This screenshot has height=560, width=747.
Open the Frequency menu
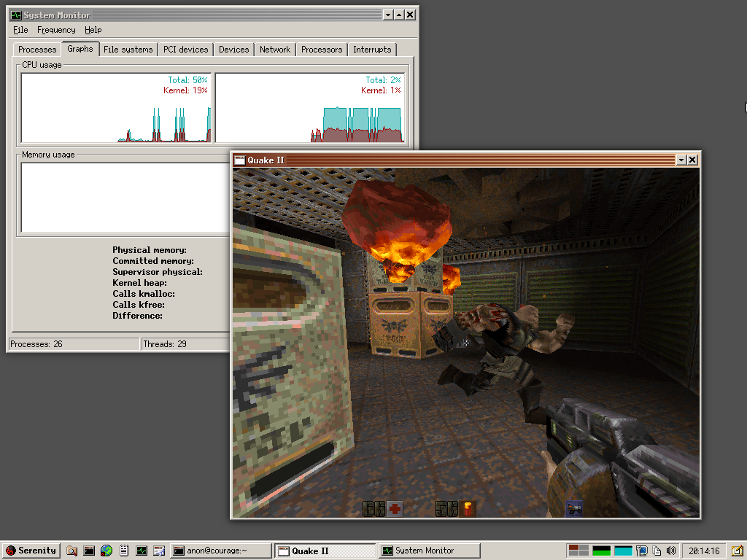(56, 30)
